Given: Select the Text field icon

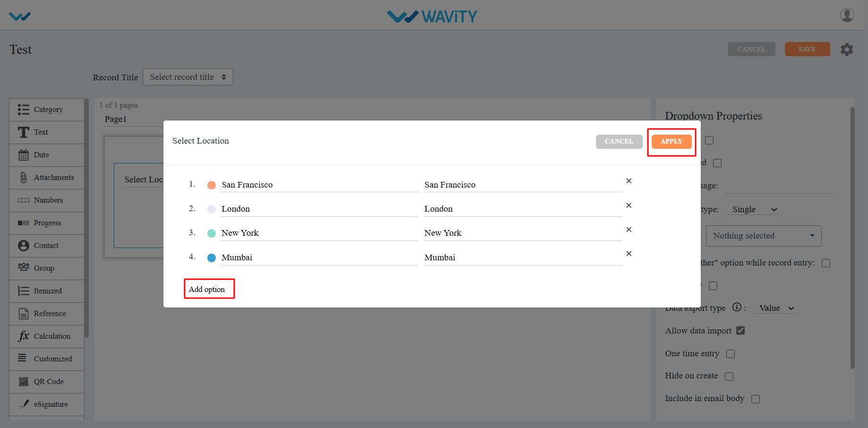Looking at the screenshot, I should pyautogui.click(x=24, y=132).
